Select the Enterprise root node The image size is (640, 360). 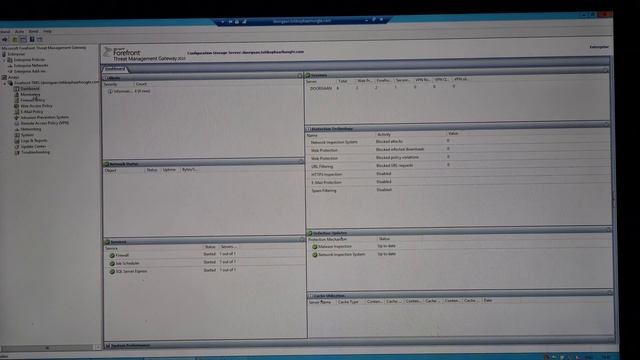click(x=16, y=54)
